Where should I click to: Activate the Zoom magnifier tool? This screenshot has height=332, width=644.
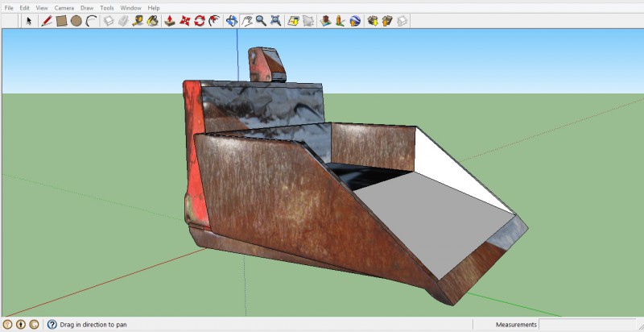tap(261, 20)
